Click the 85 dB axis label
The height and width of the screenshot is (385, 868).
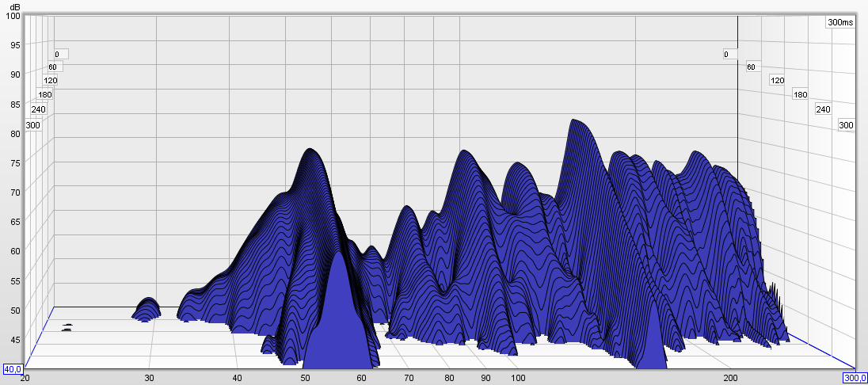(16, 104)
